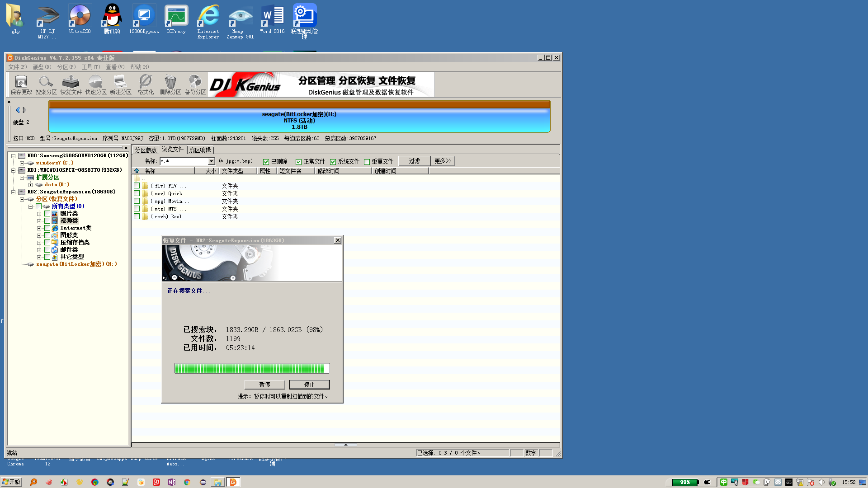This screenshot has width=868, height=488.
Task: Open the Tools (工具) menu
Action: 91,67
